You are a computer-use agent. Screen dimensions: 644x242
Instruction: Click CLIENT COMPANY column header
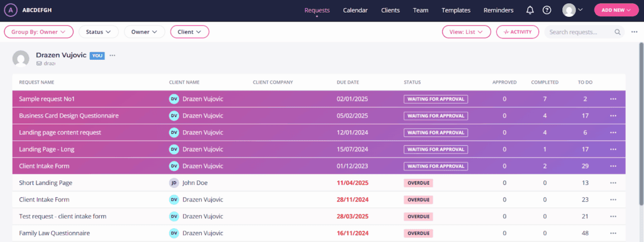pos(273,82)
